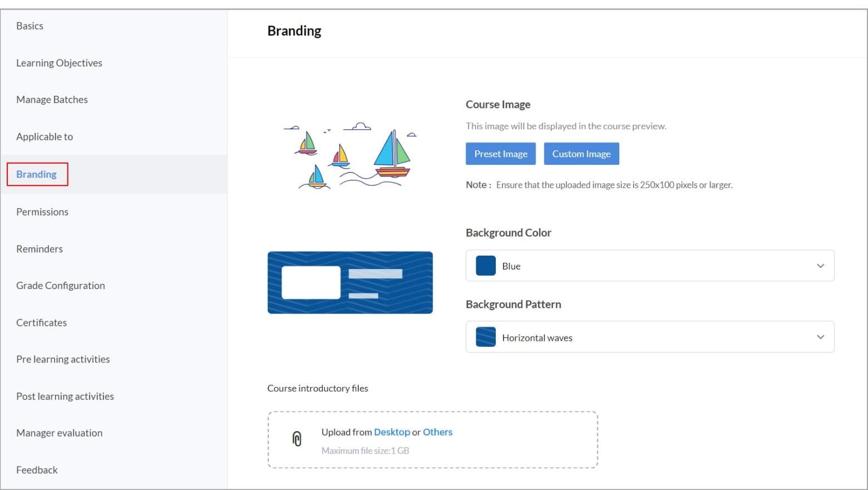This screenshot has width=868, height=490.
Task: Go to the Certificates section
Action: click(41, 322)
